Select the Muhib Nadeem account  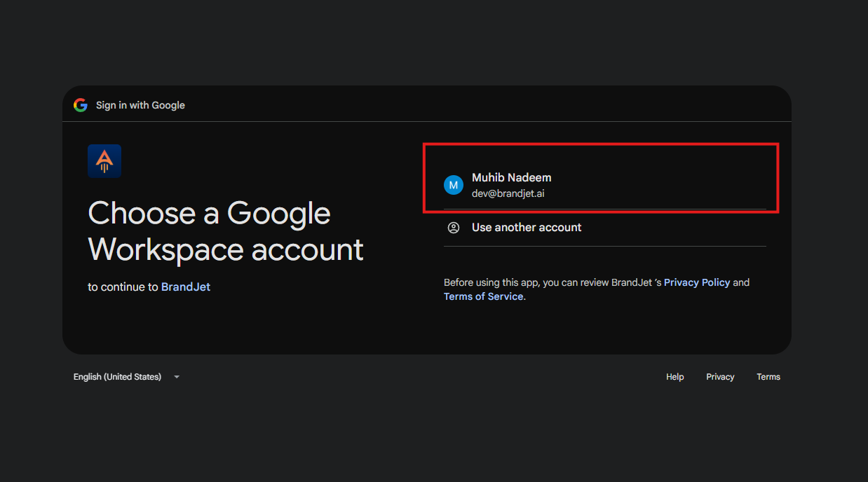point(604,185)
